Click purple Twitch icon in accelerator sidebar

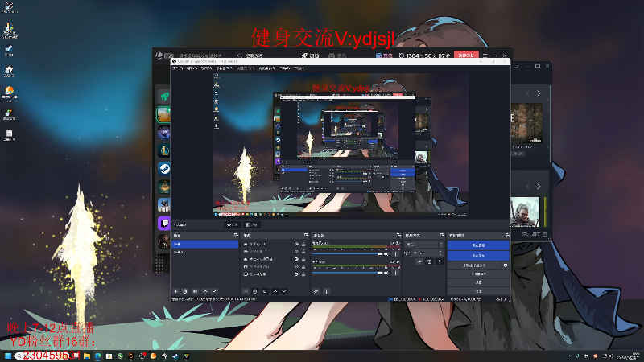pos(164,223)
